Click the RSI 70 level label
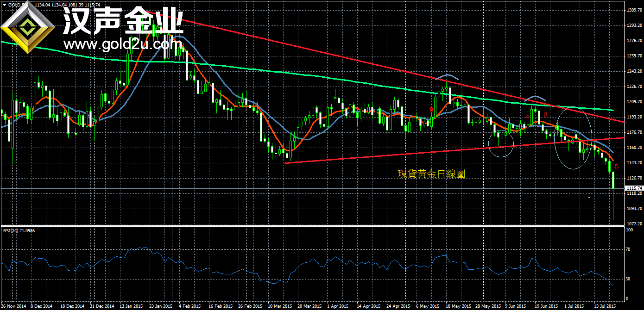Screen dimensions: 644x310 click(x=628, y=249)
